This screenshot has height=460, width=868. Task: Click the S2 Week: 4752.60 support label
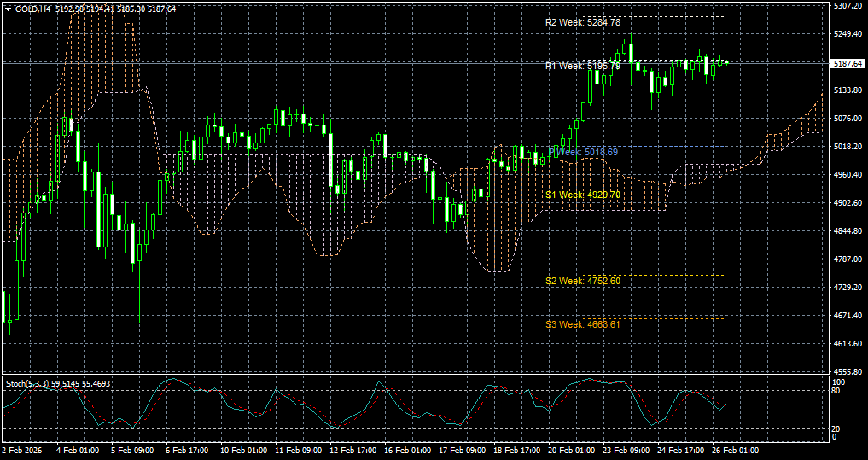(x=582, y=281)
